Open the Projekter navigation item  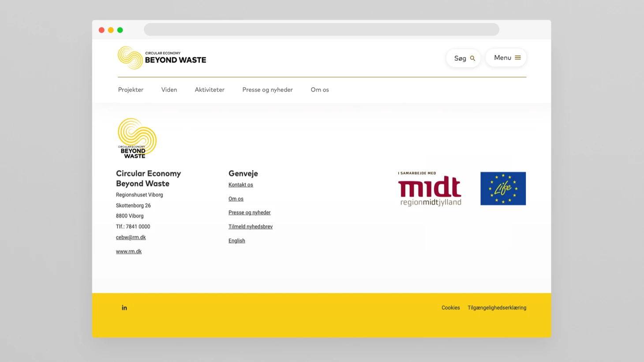pyautogui.click(x=131, y=90)
